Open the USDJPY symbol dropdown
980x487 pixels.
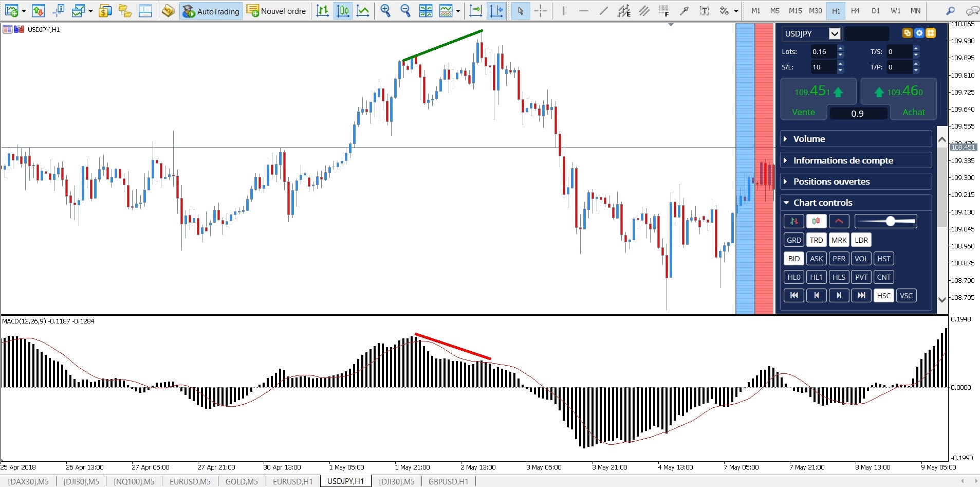834,33
